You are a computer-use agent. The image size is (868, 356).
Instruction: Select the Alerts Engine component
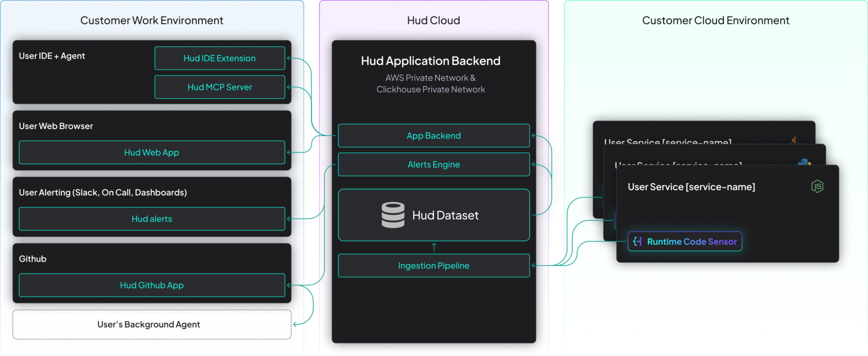pos(434,165)
